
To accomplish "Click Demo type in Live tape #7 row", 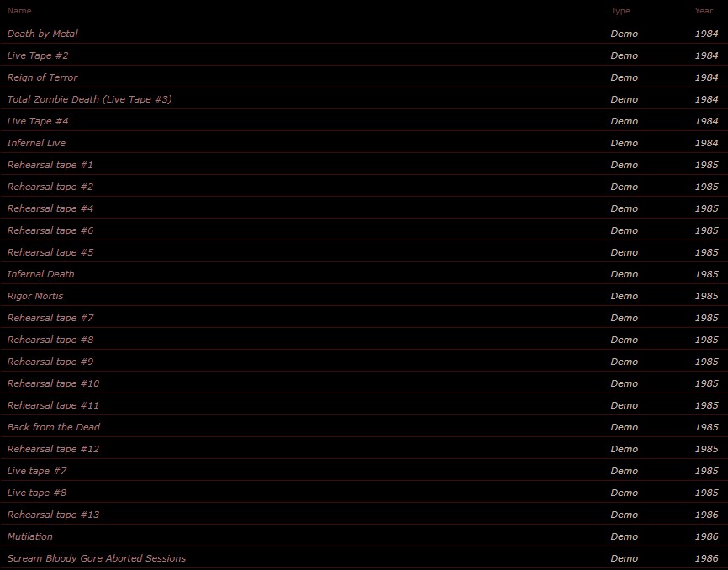I will [x=624, y=471].
